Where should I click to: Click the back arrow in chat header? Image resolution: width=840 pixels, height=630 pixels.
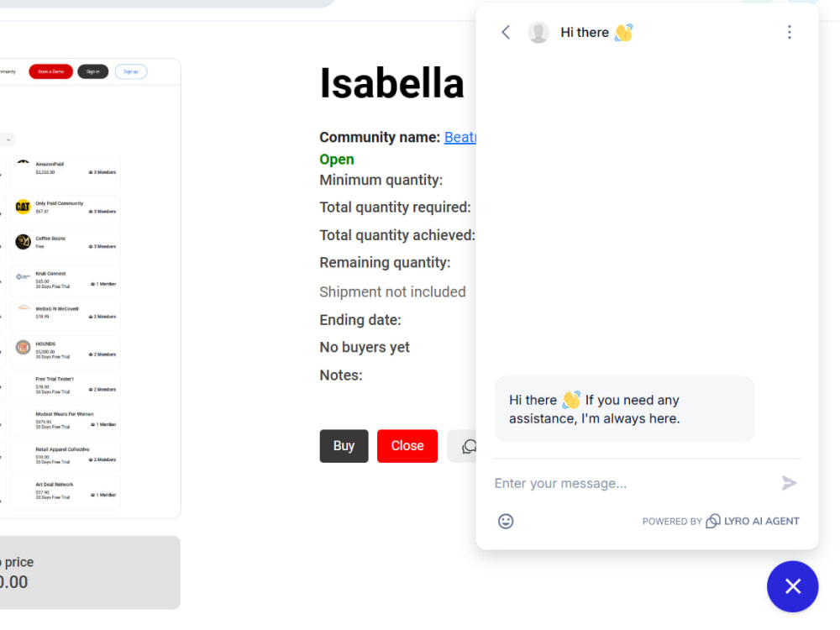point(506,32)
